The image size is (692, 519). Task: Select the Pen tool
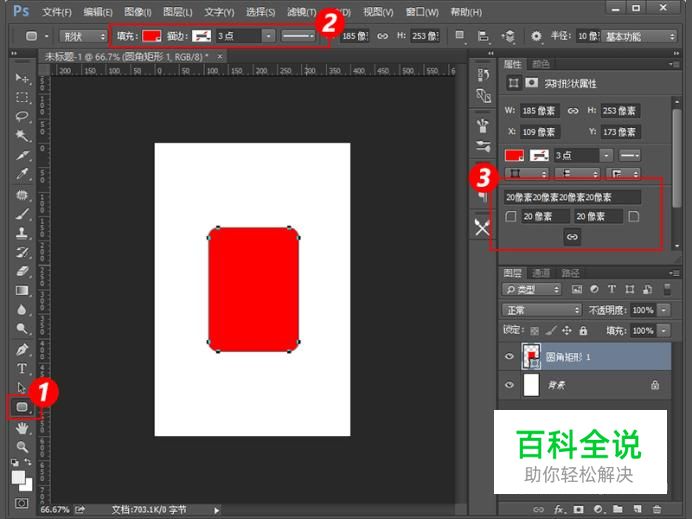coord(21,350)
